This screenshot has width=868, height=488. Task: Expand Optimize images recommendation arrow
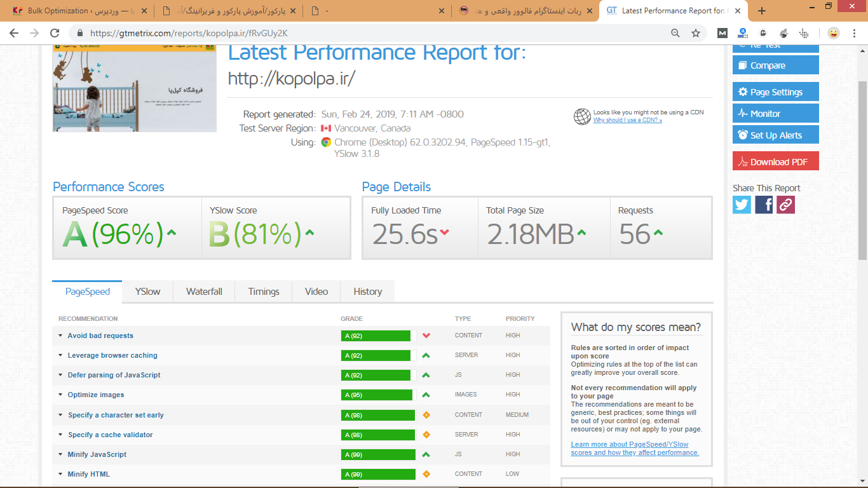(60, 395)
